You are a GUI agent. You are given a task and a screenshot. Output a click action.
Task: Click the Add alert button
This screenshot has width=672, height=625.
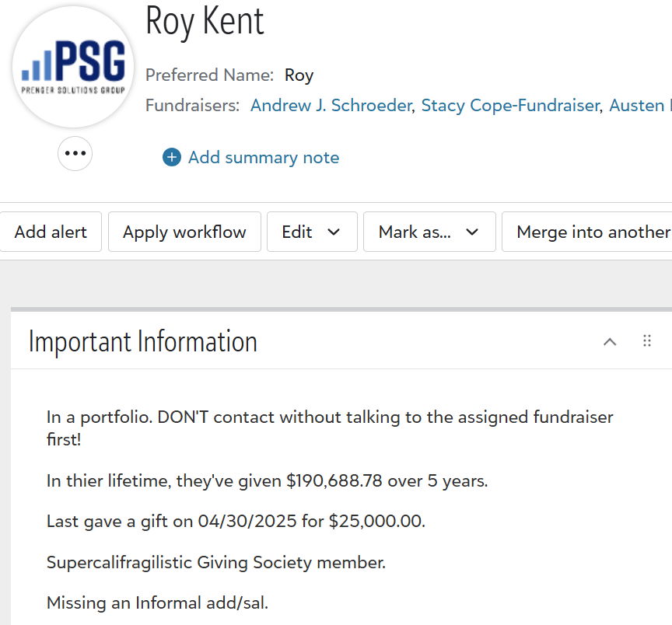[51, 232]
